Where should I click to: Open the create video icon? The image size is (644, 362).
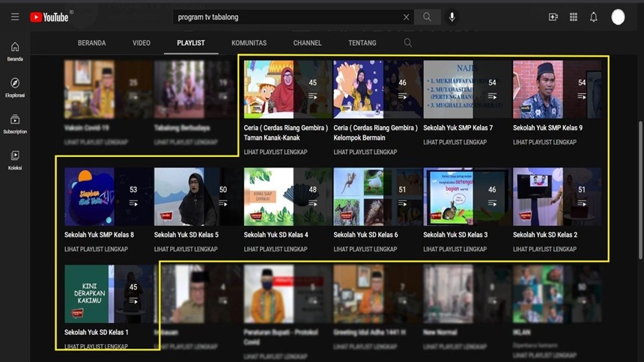(553, 16)
